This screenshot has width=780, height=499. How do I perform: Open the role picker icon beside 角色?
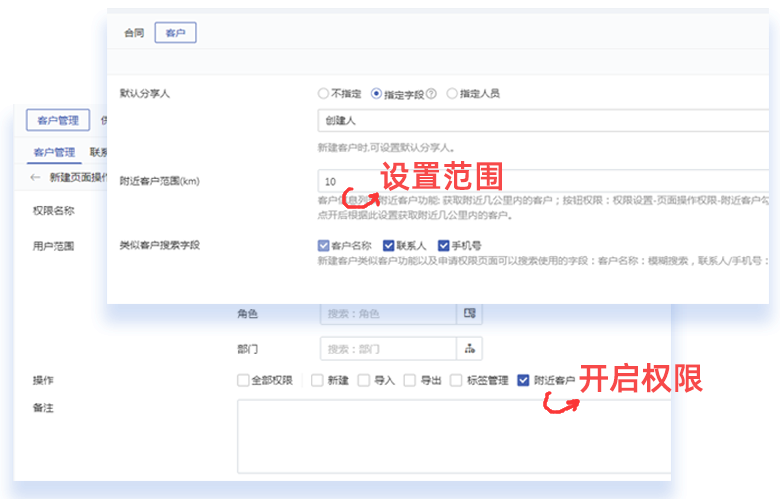tap(470, 313)
